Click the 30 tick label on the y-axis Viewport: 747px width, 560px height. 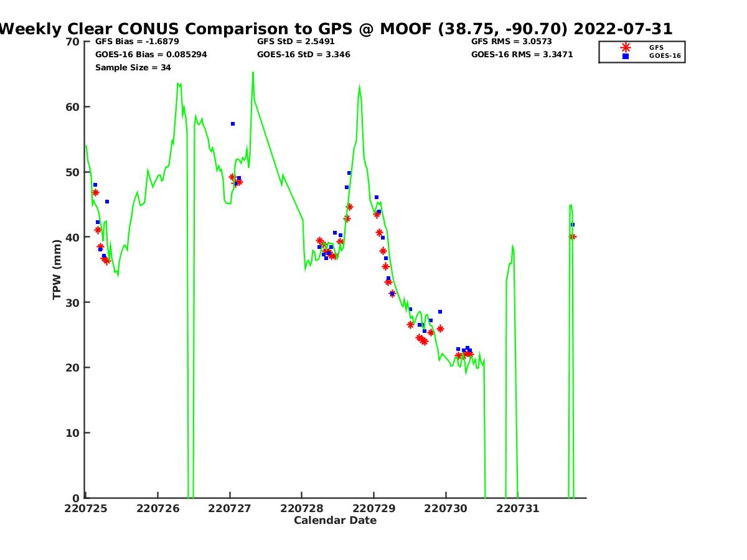click(x=72, y=302)
